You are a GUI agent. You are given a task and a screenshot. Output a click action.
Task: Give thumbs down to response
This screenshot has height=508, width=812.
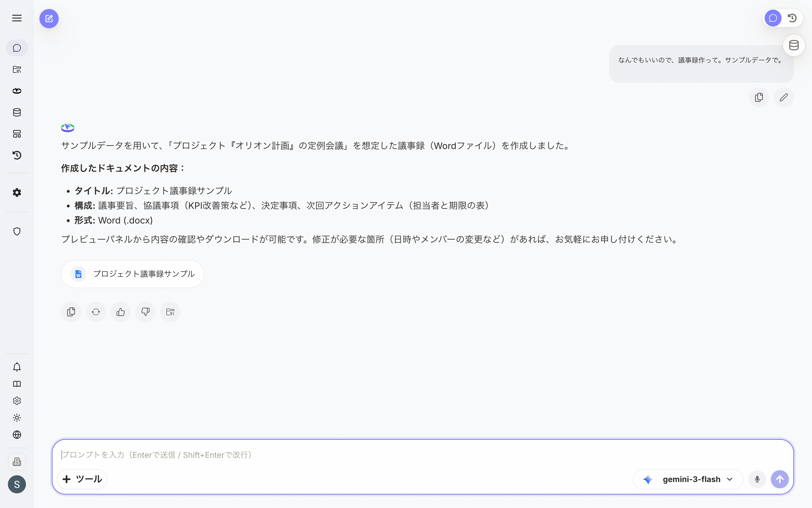(145, 312)
